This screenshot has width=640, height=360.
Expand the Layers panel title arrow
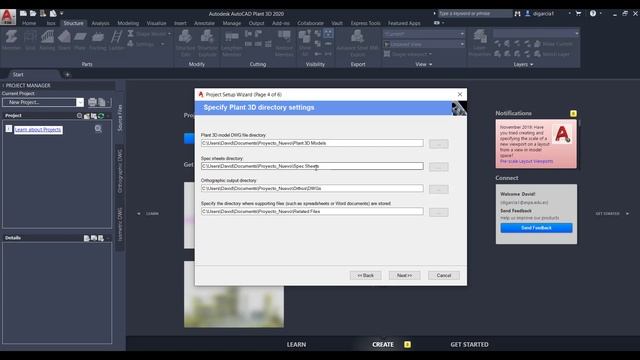531,64
